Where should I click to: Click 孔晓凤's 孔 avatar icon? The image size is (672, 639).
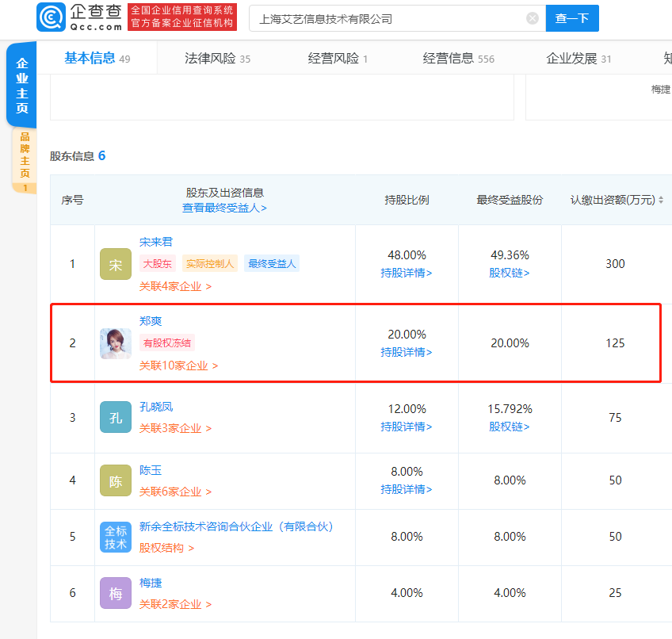pos(115,416)
